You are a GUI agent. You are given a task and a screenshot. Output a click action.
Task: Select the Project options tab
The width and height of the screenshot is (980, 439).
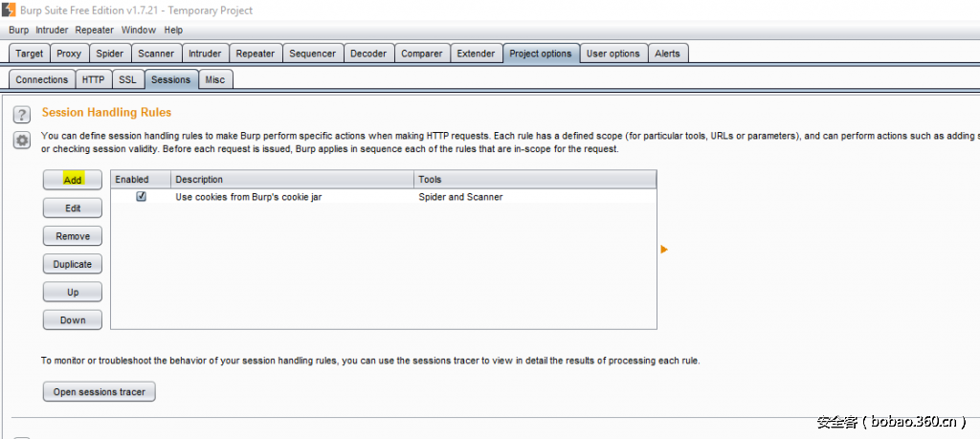541,54
